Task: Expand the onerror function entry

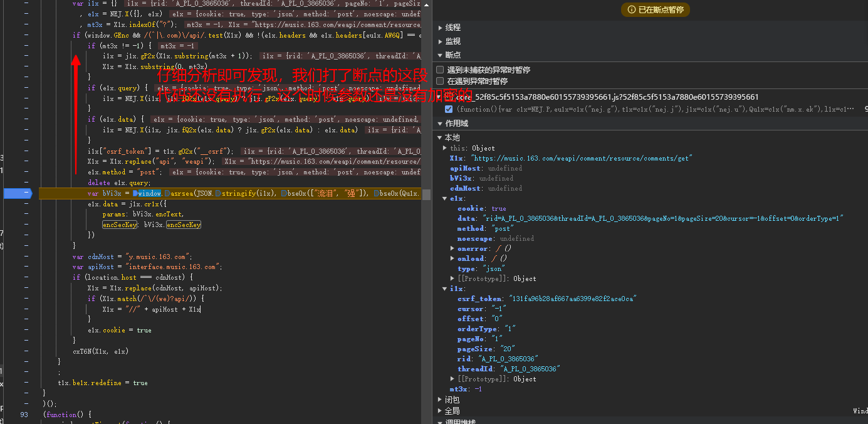Action: [x=452, y=248]
